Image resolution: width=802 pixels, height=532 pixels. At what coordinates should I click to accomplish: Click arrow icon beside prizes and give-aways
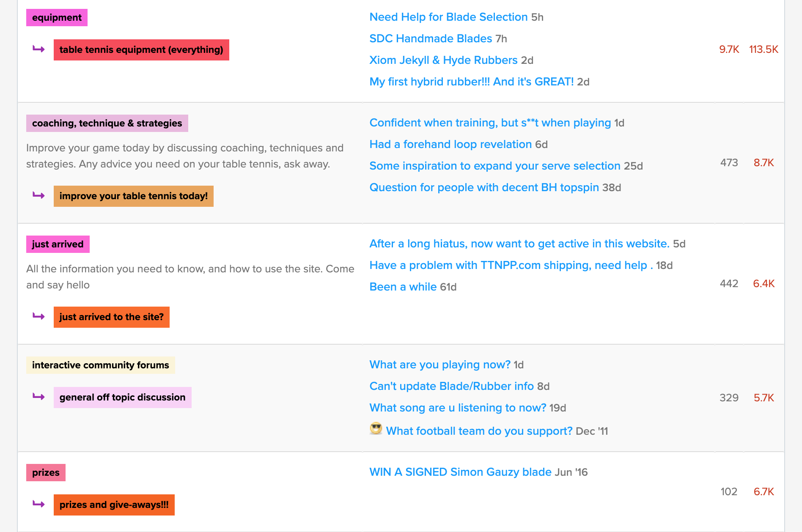(x=39, y=505)
